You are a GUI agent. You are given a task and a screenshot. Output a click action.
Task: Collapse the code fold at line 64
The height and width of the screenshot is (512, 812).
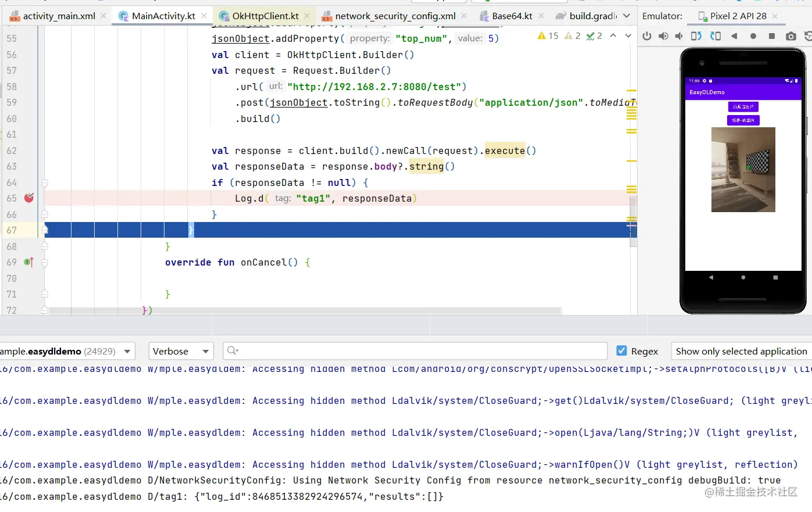pyautogui.click(x=45, y=182)
